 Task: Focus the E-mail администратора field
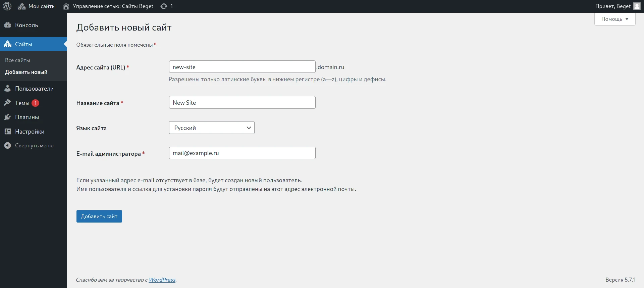[x=242, y=153]
